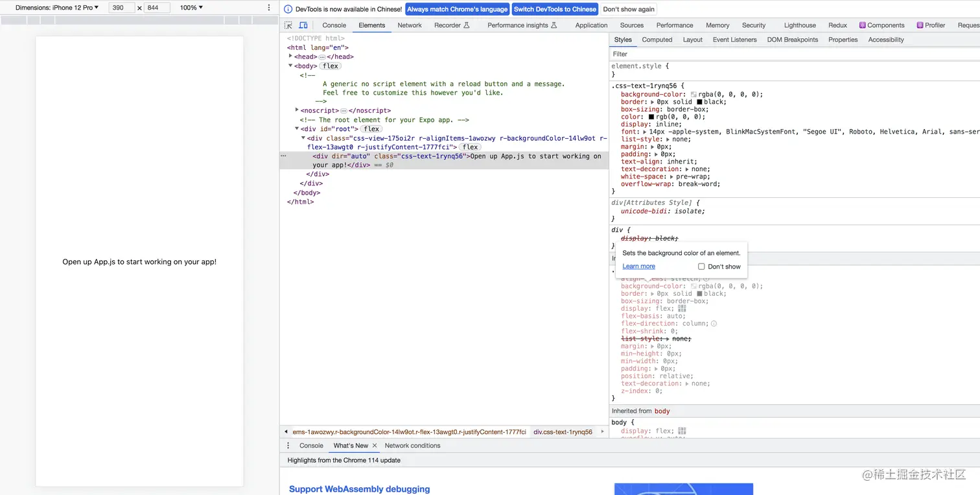Click the body link after Inherited from

click(x=662, y=411)
